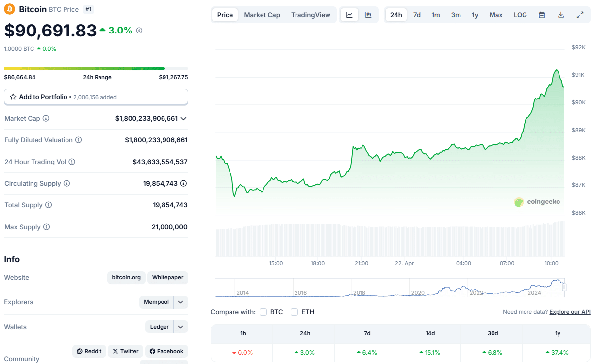Click the Max Supply value 21,000,000
Screen dimensions: 592x364
[x=169, y=227]
